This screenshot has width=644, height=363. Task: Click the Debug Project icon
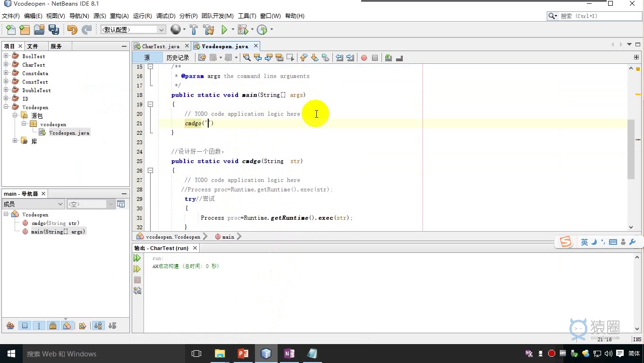pos(243,30)
